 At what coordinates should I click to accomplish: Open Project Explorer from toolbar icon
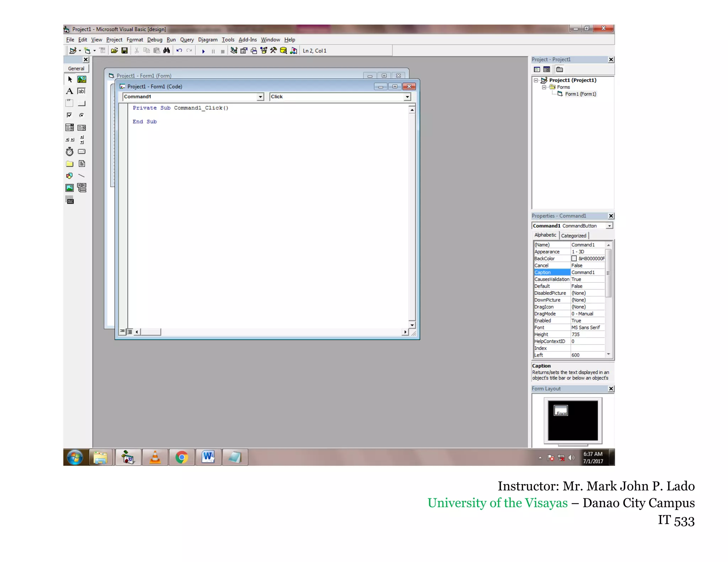click(x=234, y=51)
